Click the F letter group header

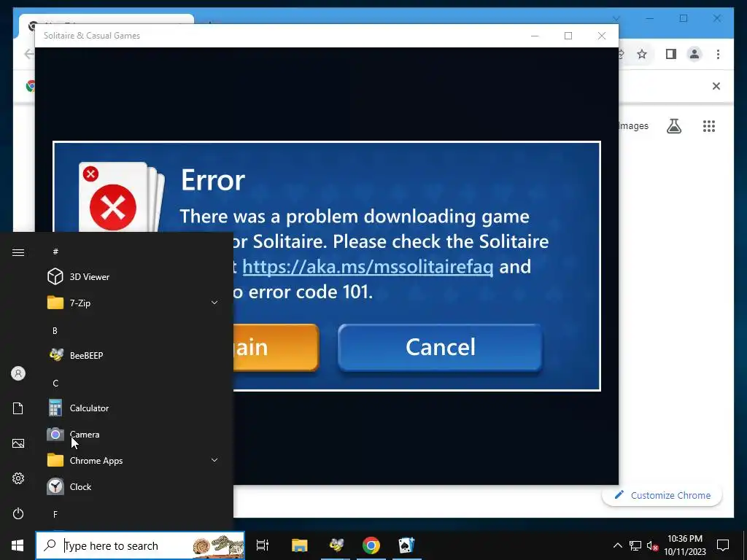[x=55, y=514]
